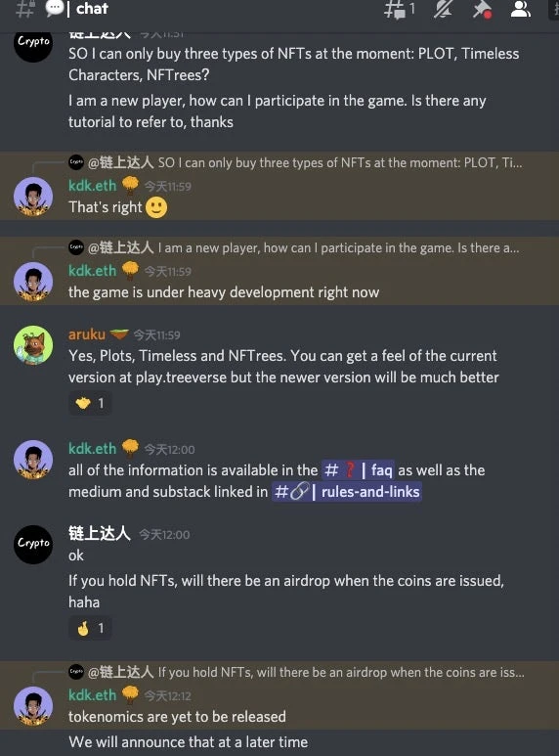Viewport: 559px width, 756px height.
Task: Click kdk.eth username on "That's right" message
Action: pyautogui.click(x=93, y=186)
